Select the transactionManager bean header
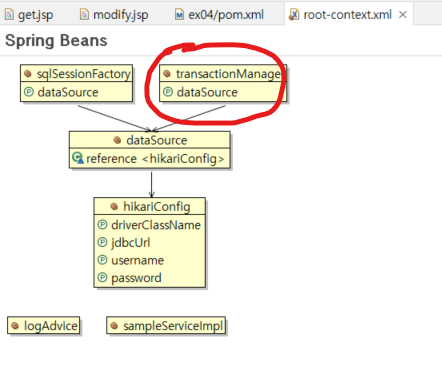 coord(223,74)
